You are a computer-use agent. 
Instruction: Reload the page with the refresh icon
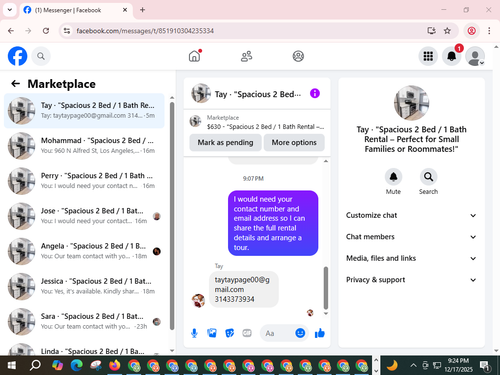(x=46, y=31)
